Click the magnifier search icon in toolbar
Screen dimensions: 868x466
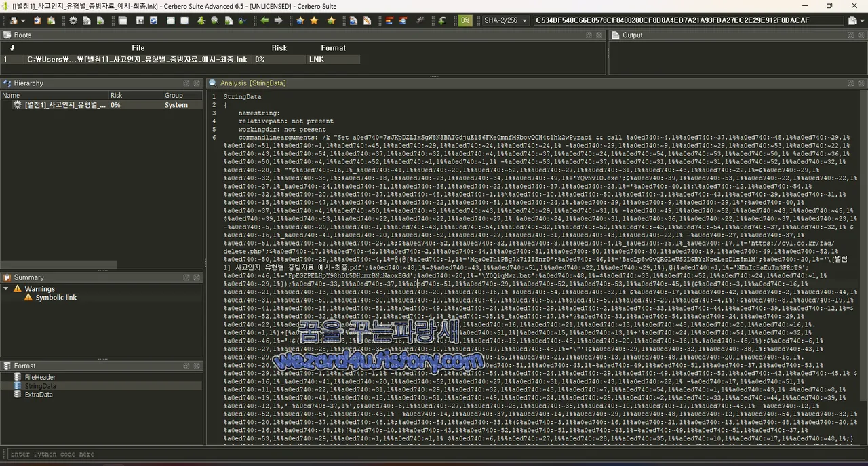(214, 21)
